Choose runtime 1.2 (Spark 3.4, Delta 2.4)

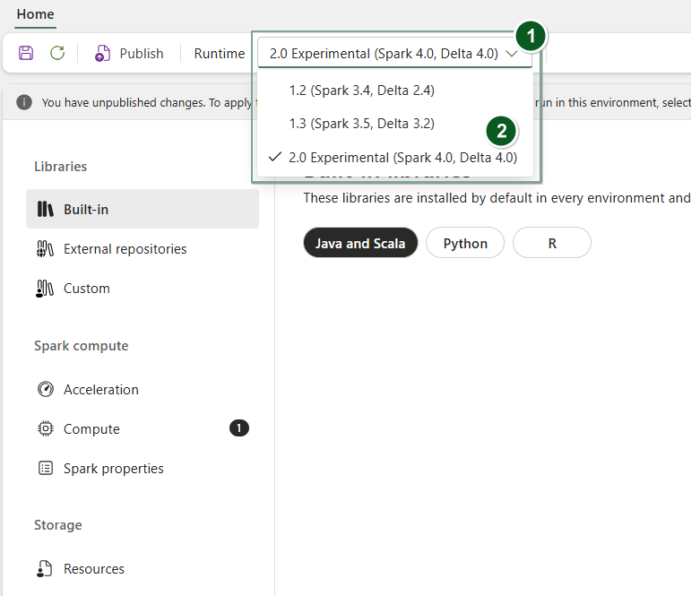pos(361,91)
